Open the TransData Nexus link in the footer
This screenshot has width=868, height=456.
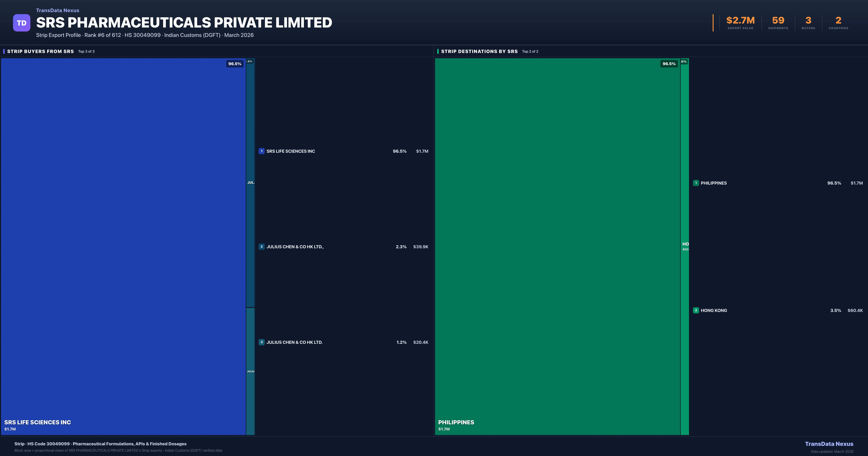pos(830,444)
